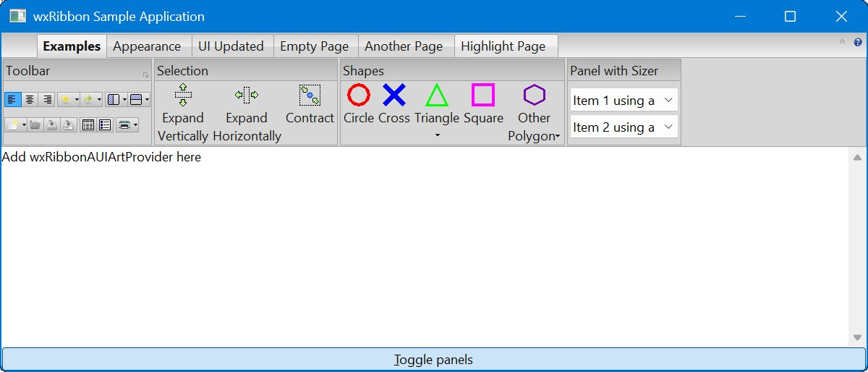Select the magenta Square shape
The image size is (868, 372).
point(483,103)
